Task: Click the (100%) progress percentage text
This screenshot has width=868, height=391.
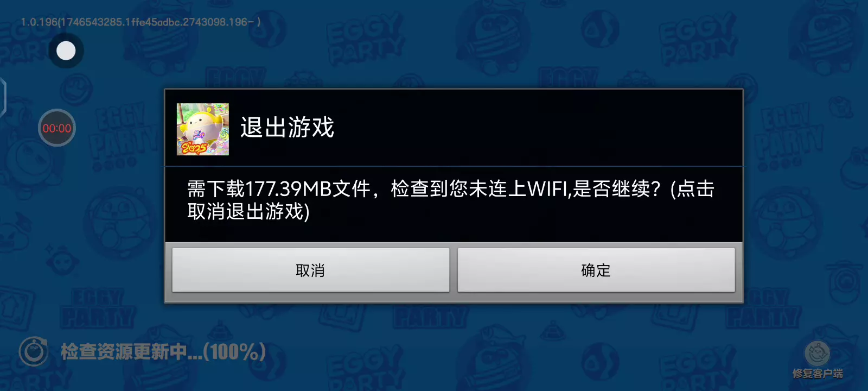Action: coord(234,352)
